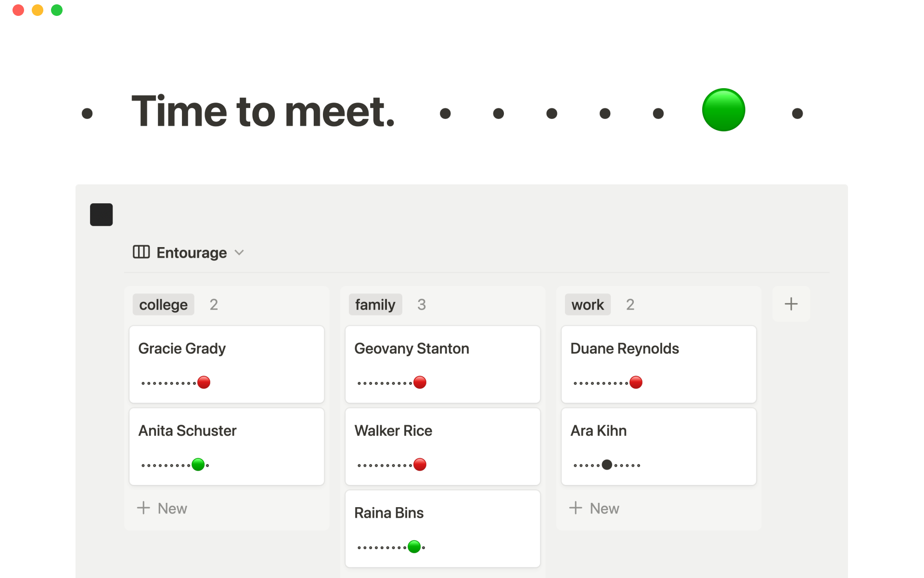Expand the Entourage view dropdown chevron
Screen dimensions: 924x578
[x=239, y=252]
